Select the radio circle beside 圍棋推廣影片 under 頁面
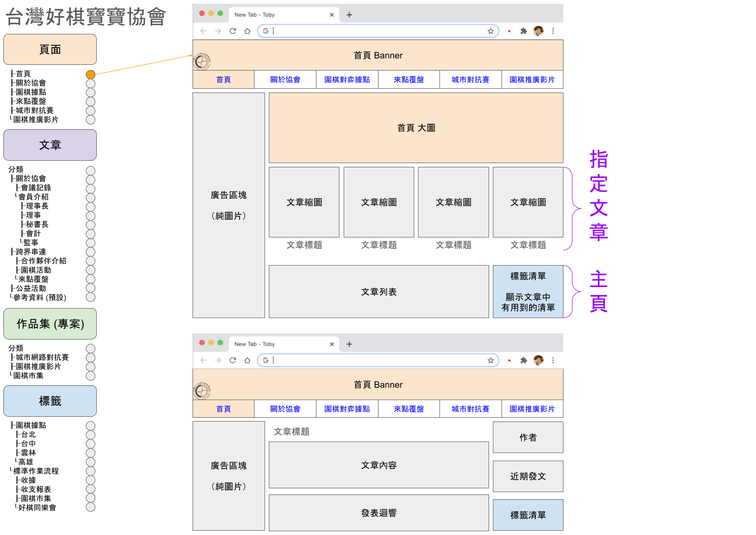 [x=91, y=120]
